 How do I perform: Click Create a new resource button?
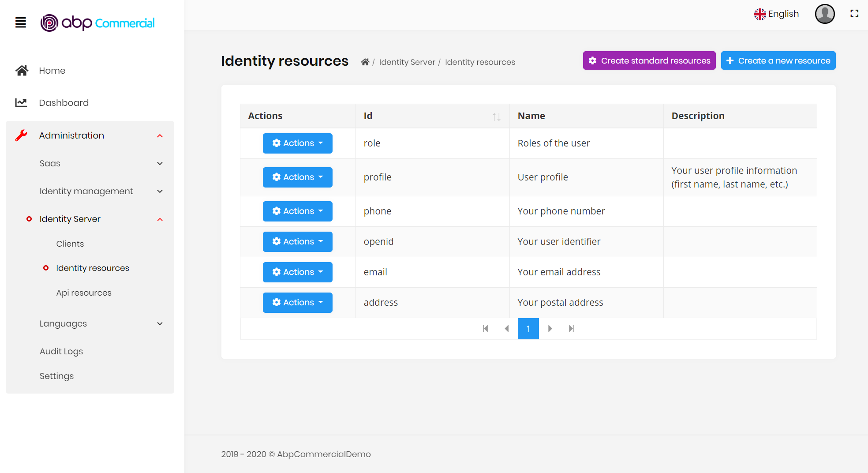778,61
